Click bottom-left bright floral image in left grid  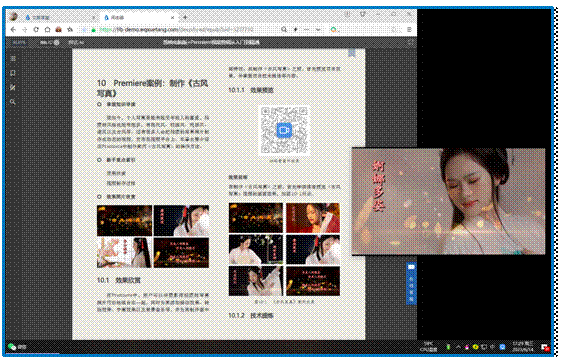pos(124,252)
